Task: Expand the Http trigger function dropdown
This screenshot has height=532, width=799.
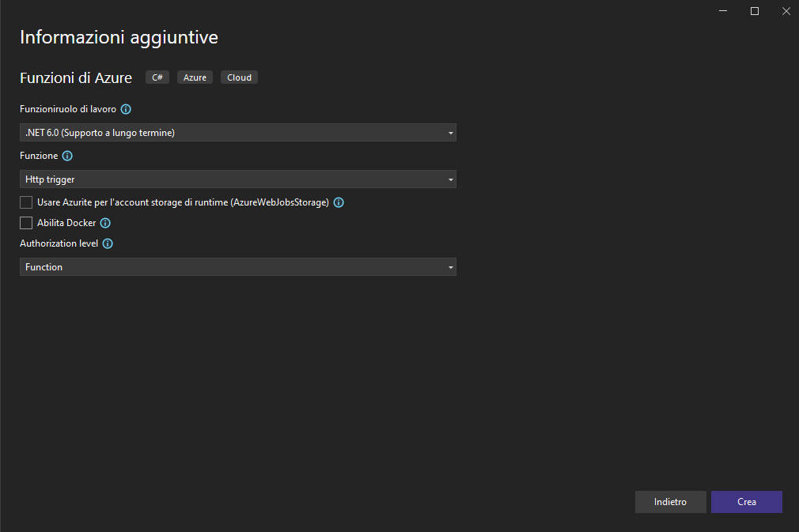Action: point(237,179)
